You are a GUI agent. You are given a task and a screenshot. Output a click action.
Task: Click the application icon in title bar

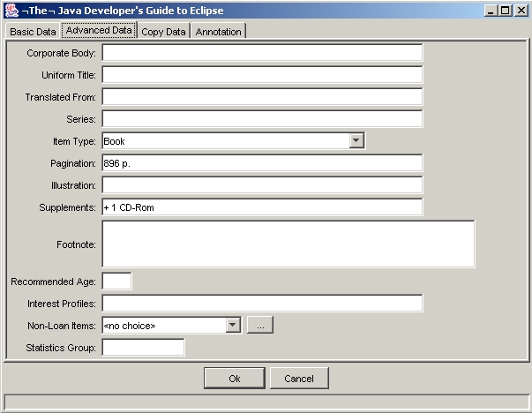pos(11,11)
